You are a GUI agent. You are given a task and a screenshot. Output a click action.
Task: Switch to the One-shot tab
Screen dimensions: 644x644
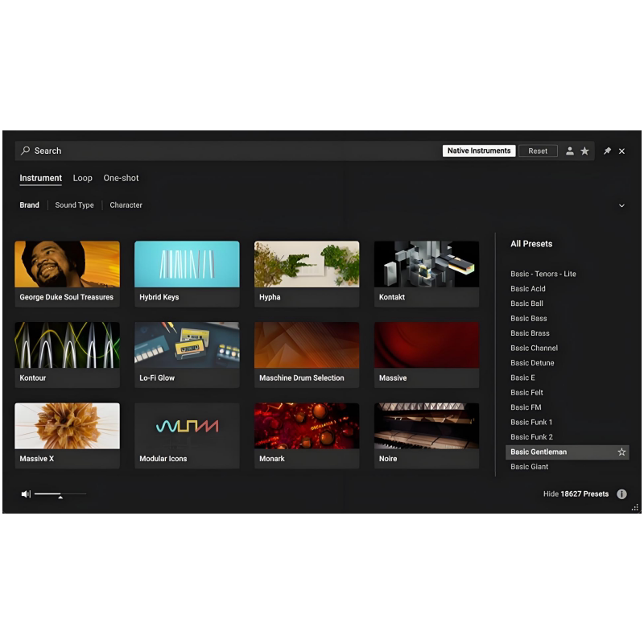pyautogui.click(x=121, y=178)
